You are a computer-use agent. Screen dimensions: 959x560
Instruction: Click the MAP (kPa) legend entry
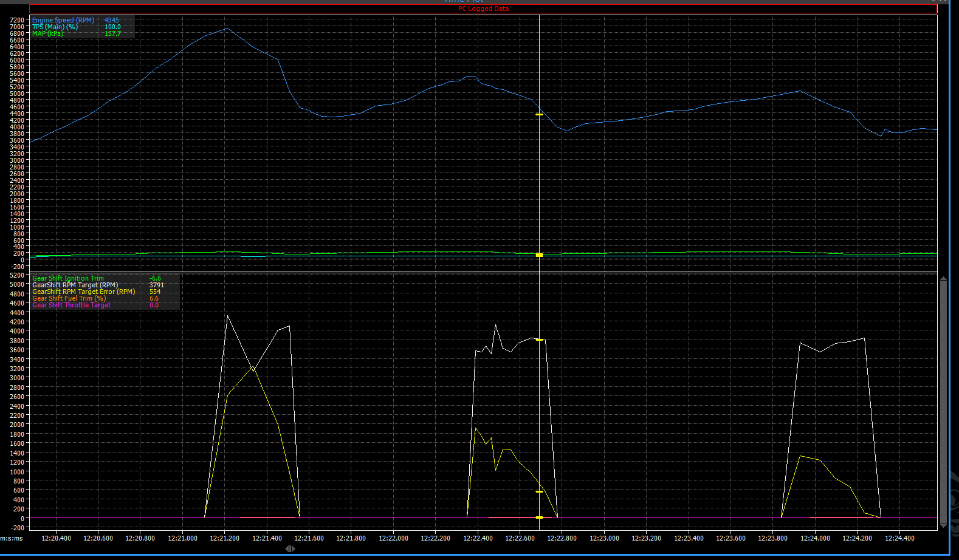[x=47, y=33]
